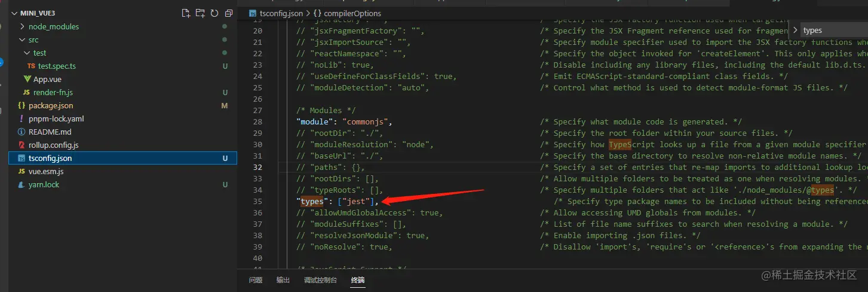The height and width of the screenshot is (292, 868).
Task: Click the "commonjs" value in editor
Action: 364,122
